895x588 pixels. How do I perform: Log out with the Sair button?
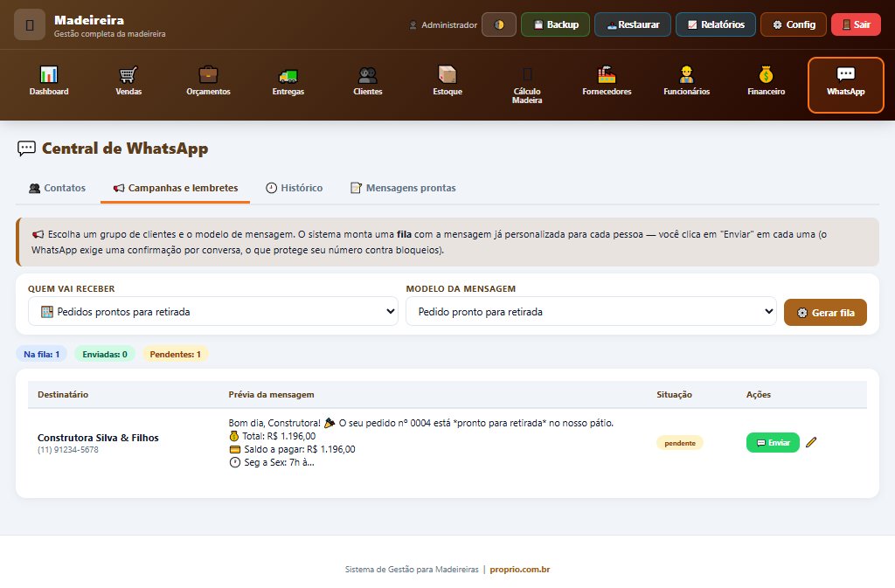pyautogui.click(x=857, y=24)
